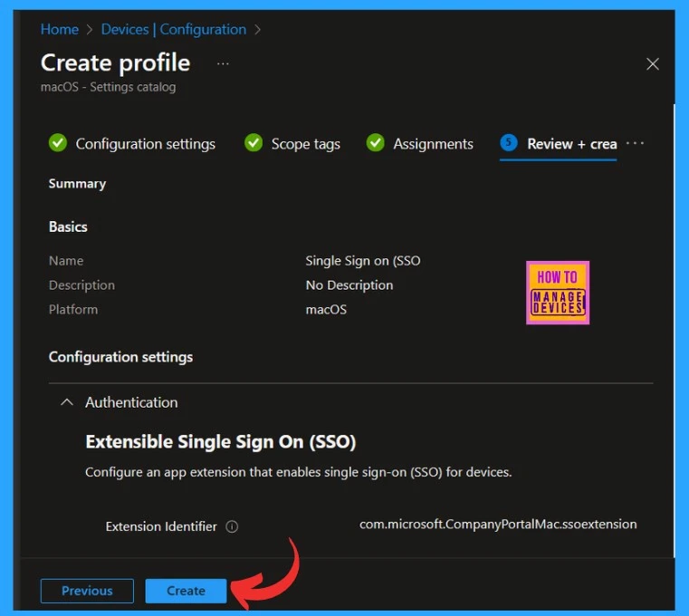689x616 pixels.
Task: Click the 'macOS - Settings catalog' subtitle
Action: point(108,87)
